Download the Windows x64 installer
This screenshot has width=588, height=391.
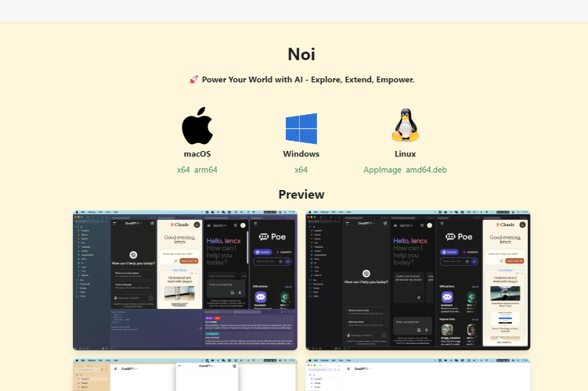(x=301, y=170)
